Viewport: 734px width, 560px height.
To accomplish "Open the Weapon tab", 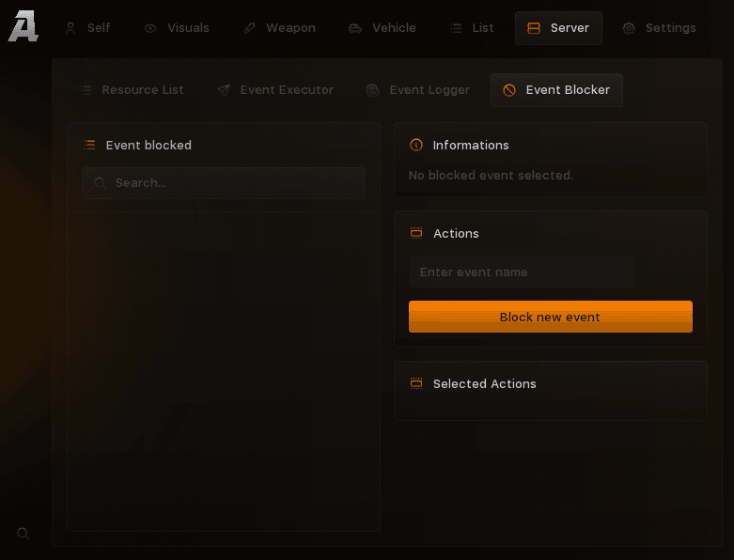I will 279,28.
